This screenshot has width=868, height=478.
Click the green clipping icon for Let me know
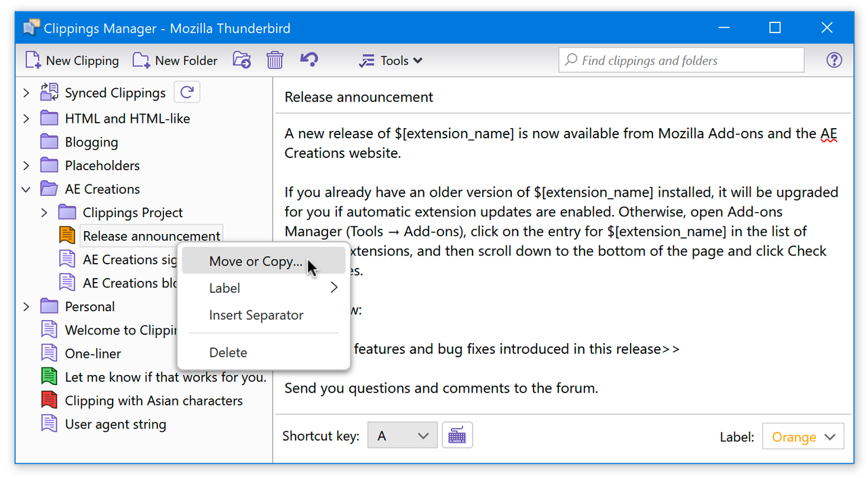(x=50, y=376)
